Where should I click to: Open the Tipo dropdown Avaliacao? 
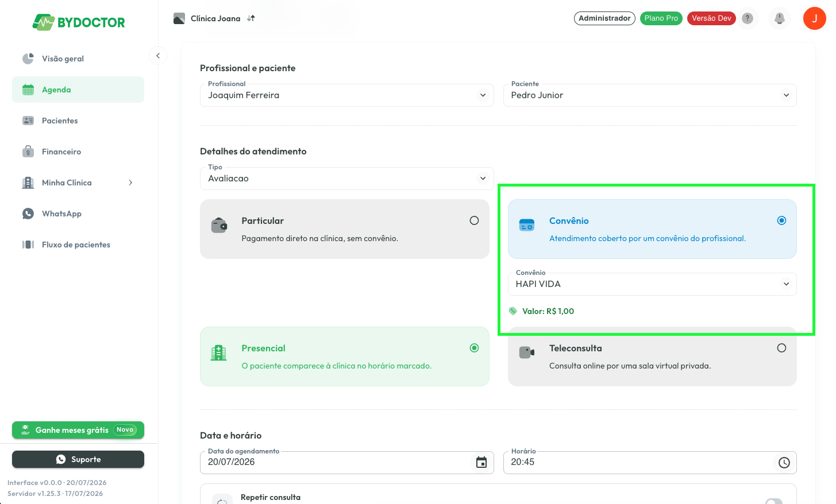click(x=346, y=179)
